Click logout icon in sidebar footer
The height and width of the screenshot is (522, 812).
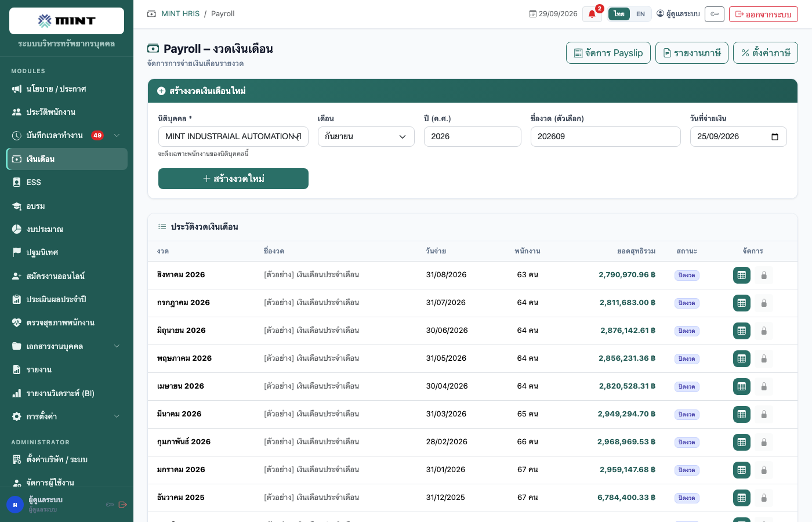(122, 505)
